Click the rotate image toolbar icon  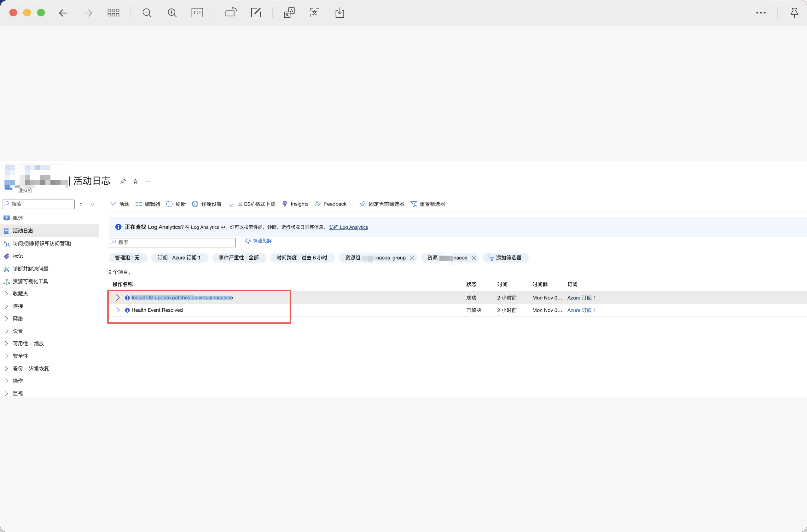pyautogui.click(x=231, y=13)
